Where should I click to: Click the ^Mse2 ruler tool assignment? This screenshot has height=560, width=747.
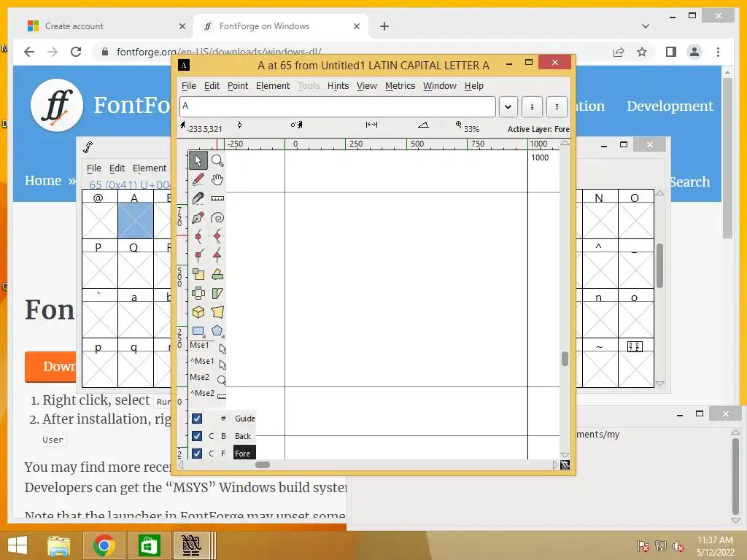208,394
